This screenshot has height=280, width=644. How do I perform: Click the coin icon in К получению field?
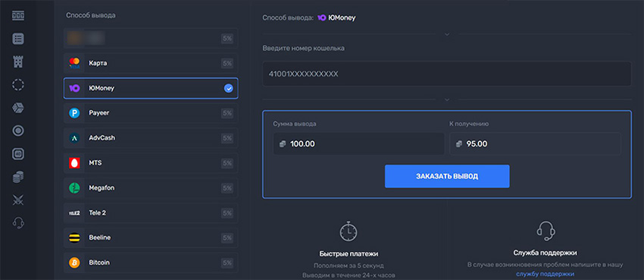(x=459, y=144)
